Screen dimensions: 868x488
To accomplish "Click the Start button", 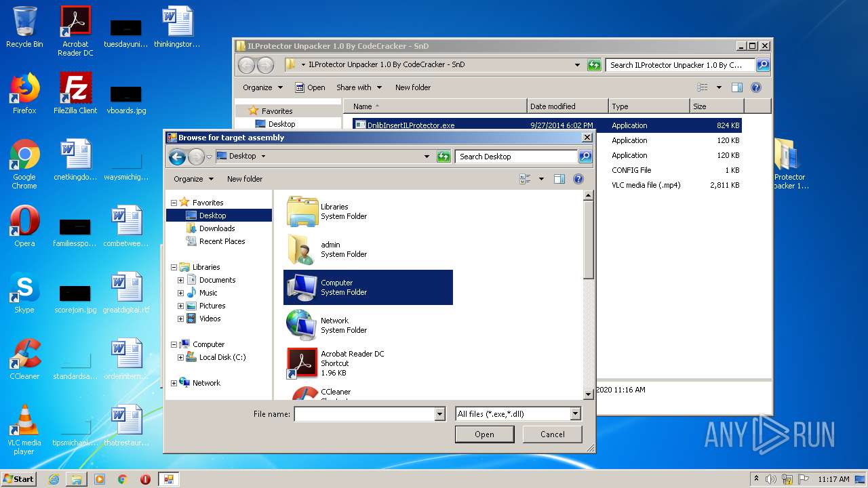I will 19,479.
